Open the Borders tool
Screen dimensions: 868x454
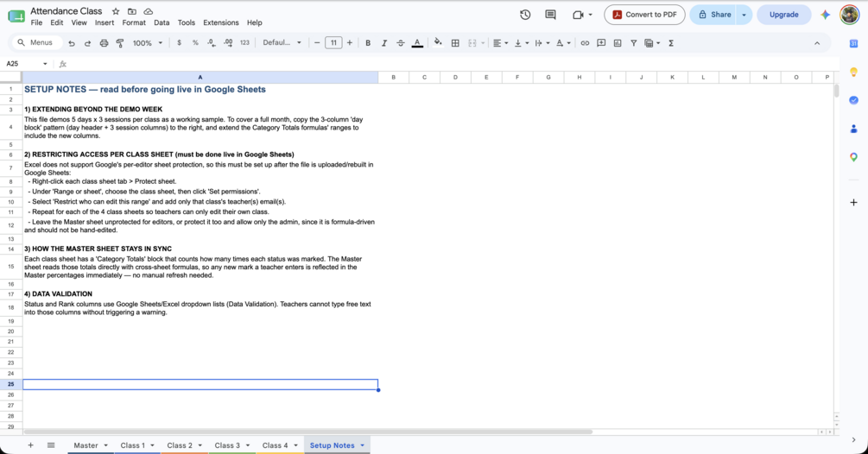tap(455, 42)
